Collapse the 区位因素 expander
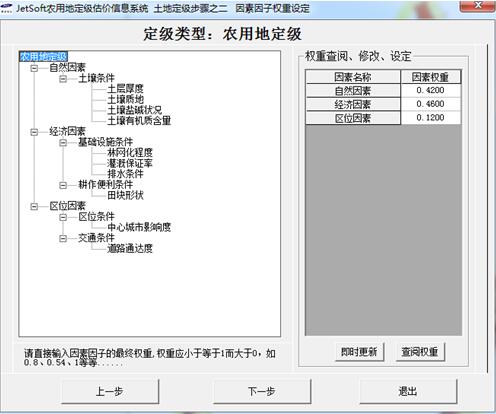This screenshot has height=414, width=496. (x=34, y=206)
